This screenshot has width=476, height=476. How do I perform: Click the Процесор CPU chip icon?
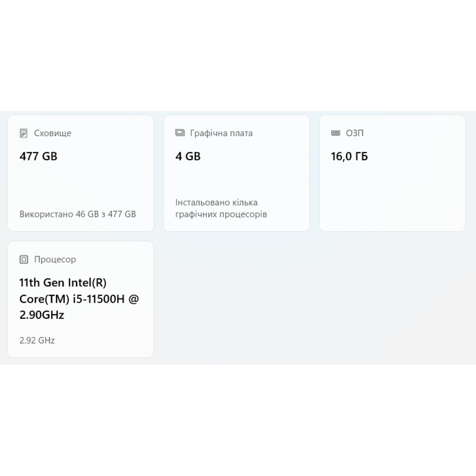pos(24,259)
